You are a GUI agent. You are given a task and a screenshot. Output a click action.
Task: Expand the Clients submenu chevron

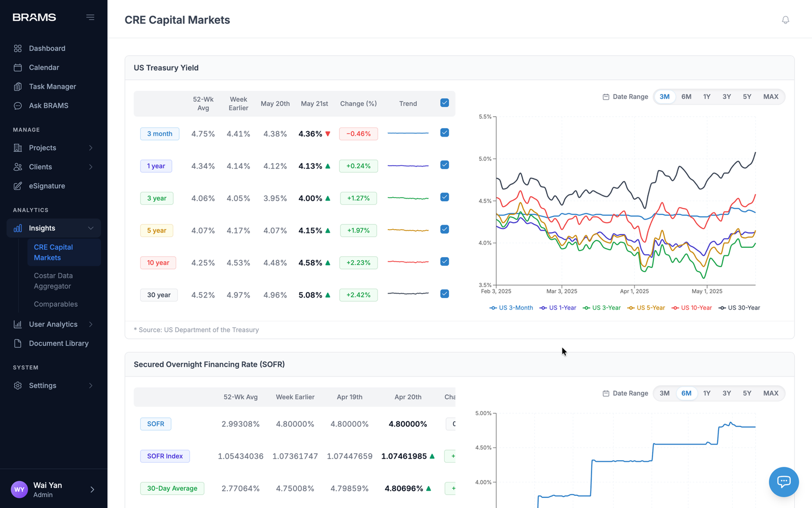coord(91,167)
